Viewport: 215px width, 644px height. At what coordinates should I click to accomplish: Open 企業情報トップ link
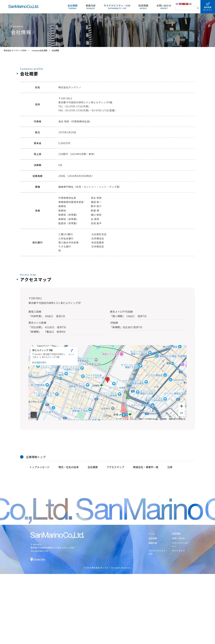click(36, 457)
